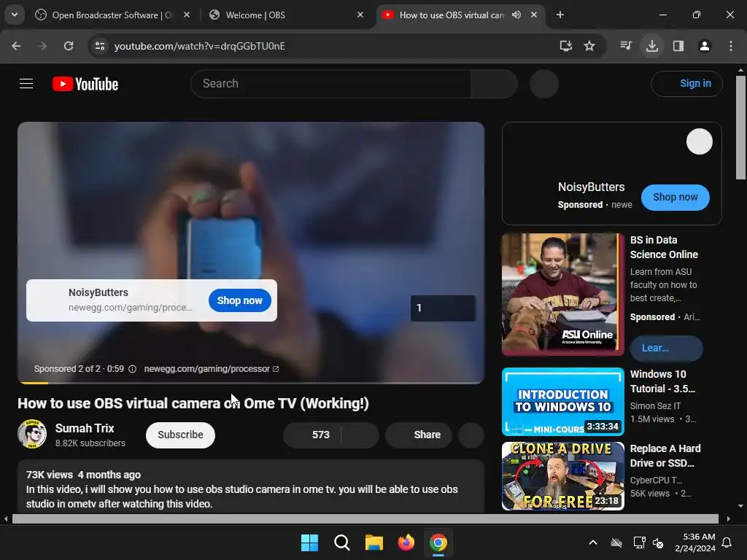Viewport: 747px width, 560px height.
Task: Install YouTube app icon in address bar
Action: [566, 46]
